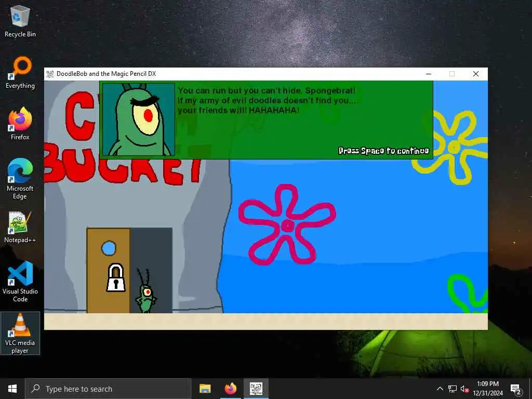Click the dialogue line 'You can run but you can't hide, Spongebrat!'
This screenshot has width=532, height=399.
[267, 90]
